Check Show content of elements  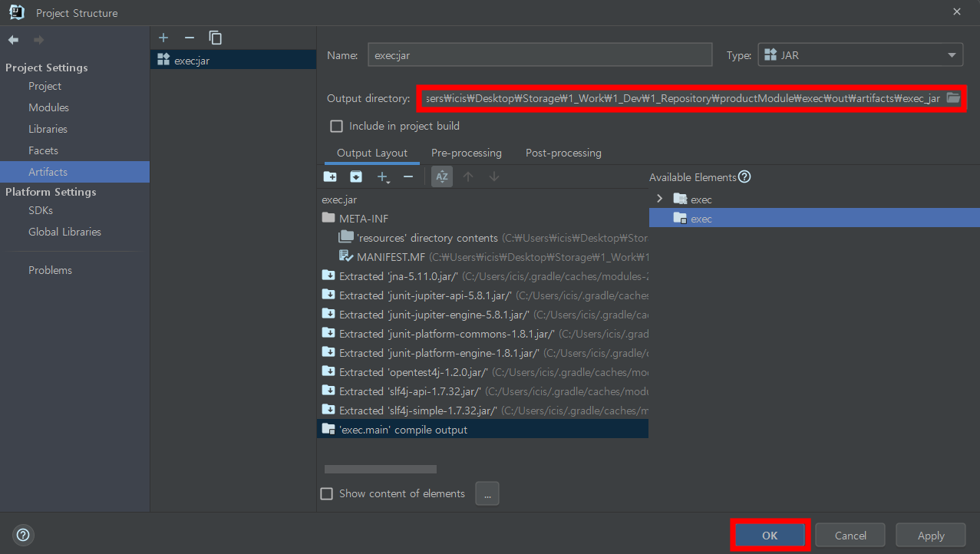point(326,493)
